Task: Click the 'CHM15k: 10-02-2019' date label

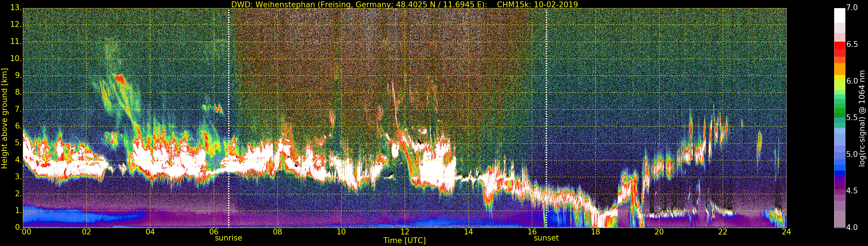Action: [538, 4]
